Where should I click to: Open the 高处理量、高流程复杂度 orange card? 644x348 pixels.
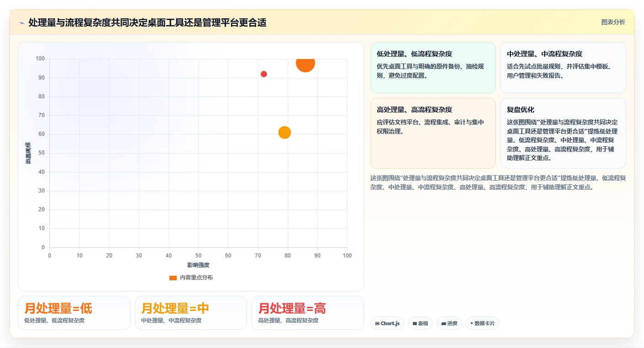pos(433,133)
